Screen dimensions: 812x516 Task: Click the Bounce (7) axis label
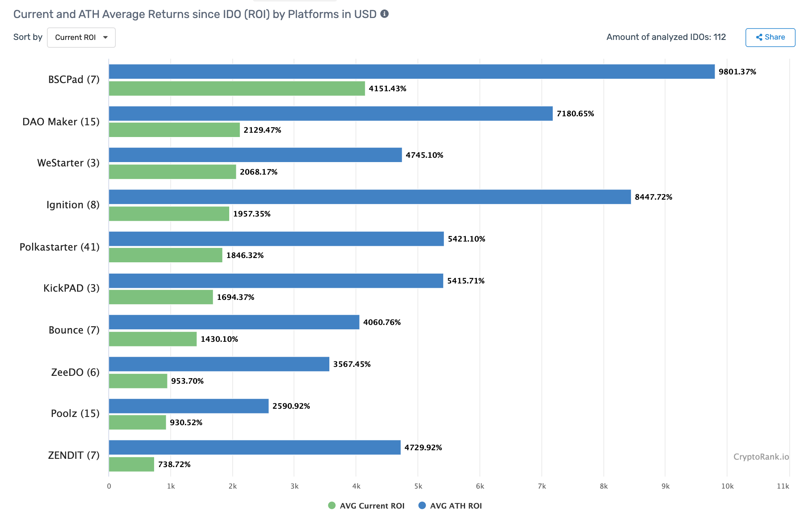[x=74, y=330]
